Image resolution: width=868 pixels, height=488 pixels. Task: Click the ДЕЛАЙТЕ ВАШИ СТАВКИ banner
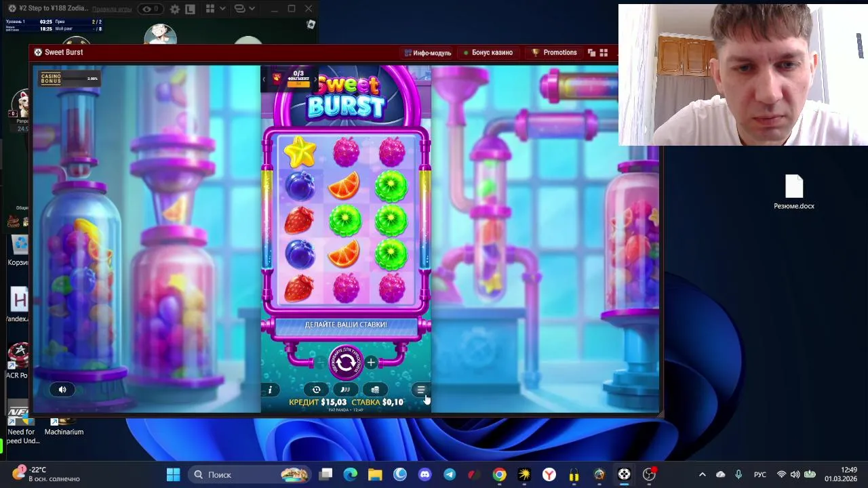tap(346, 325)
